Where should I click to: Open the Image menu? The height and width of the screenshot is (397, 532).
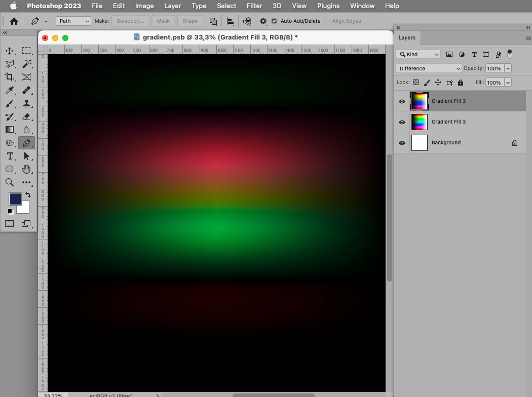(144, 6)
